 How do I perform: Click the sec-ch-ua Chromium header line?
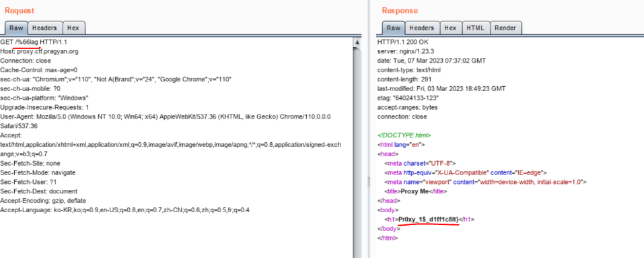(116, 79)
